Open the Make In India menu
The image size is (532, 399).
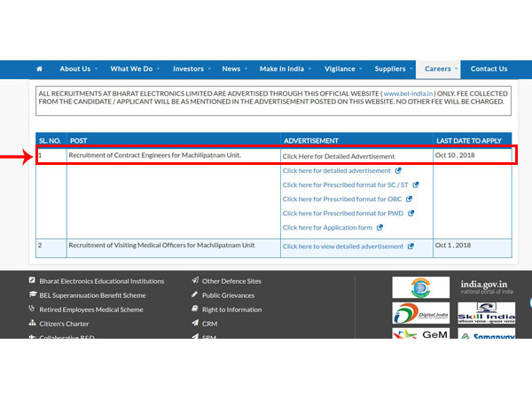click(x=282, y=69)
